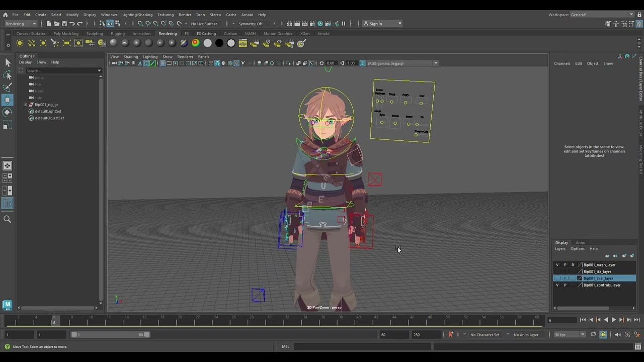The height and width of the screenshot is (362, 644).
Task: Switch to the Poly Modeling shelf tab
Action: point(66,34)
